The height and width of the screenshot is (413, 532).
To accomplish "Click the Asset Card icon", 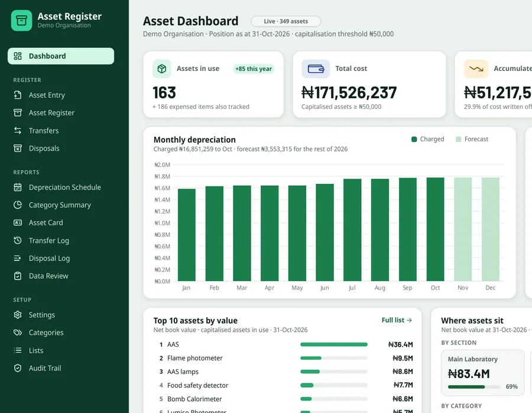I will tap(18, 222).
